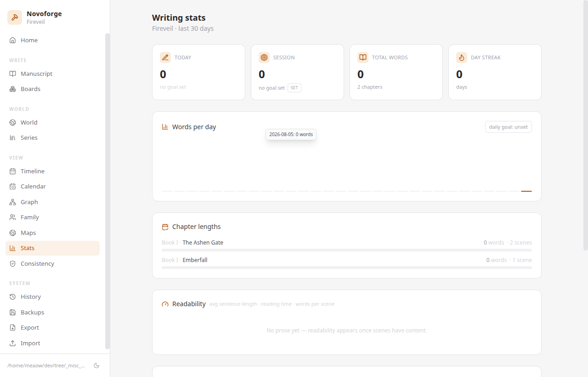Click the sidebar vertical scrollbar
The width and height of the screenshot is (588, 377).
coord(107,191)
